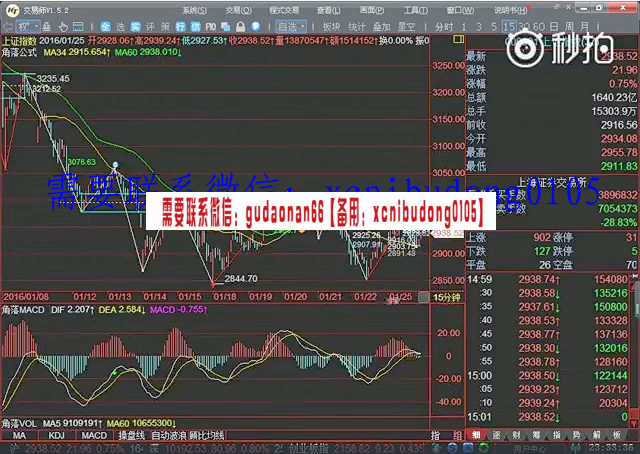Switch to daily 日 period

553,27
